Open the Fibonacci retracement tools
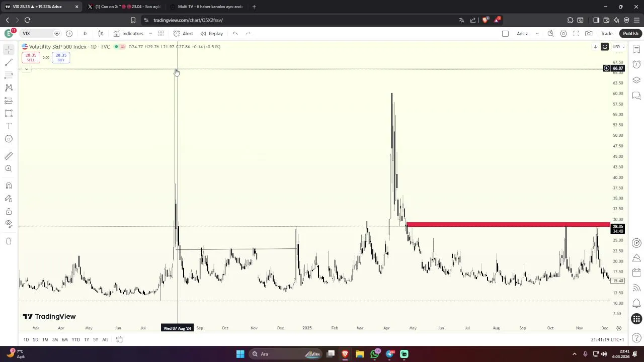Viewport: 644px width, 362px height. pos(9,75)
